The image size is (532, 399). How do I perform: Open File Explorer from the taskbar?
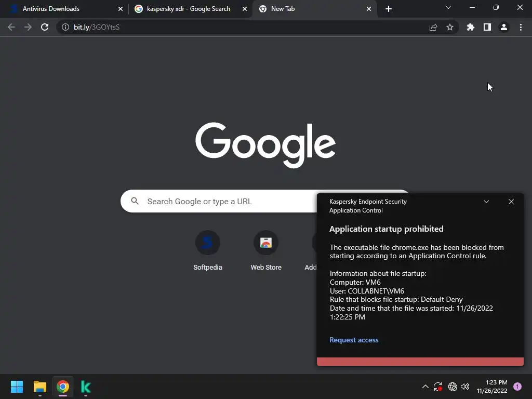(x=39, y=387)
